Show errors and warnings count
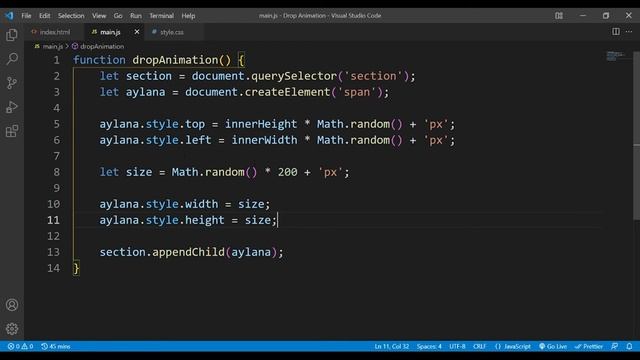The image size is (640, 360). pyautogui.click(x=20, y=346)
